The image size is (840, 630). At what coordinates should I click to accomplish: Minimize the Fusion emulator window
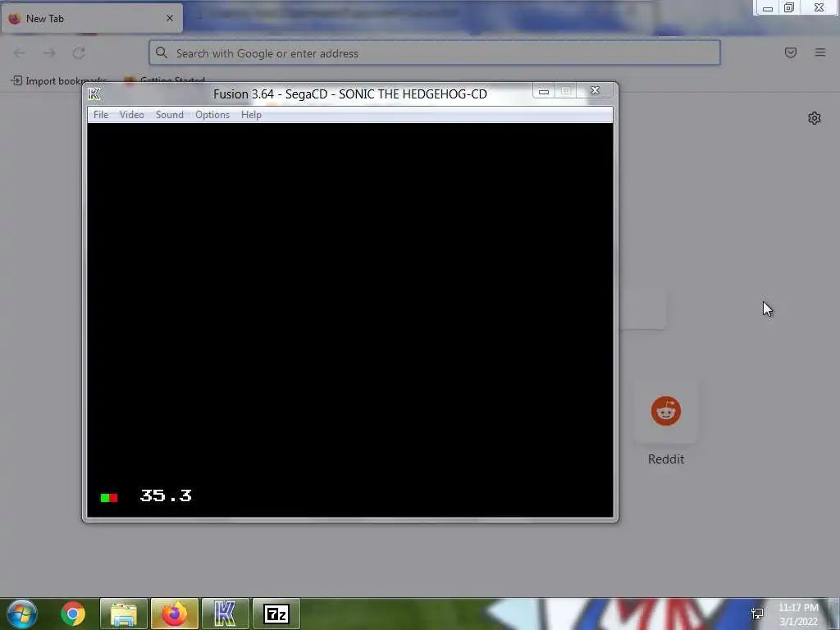(x=544, y=91)
